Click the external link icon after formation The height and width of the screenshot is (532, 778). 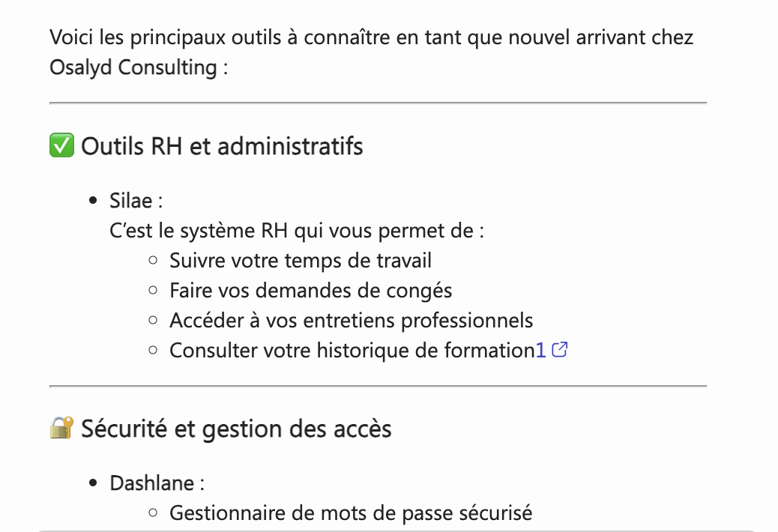560,350
